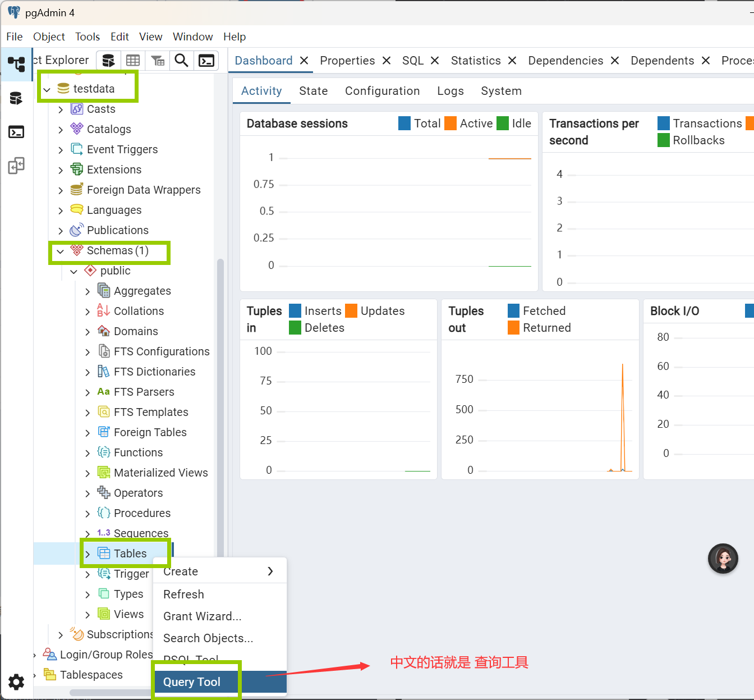754x700 pixels.
Task: Click the Foreign Data Wrappers icon
Action: (77, 190)
